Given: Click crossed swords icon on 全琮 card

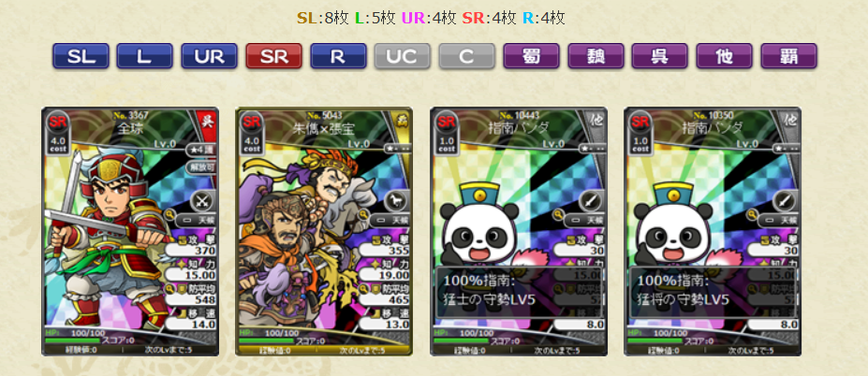Looking at the screenshot, I should (201, 201).
